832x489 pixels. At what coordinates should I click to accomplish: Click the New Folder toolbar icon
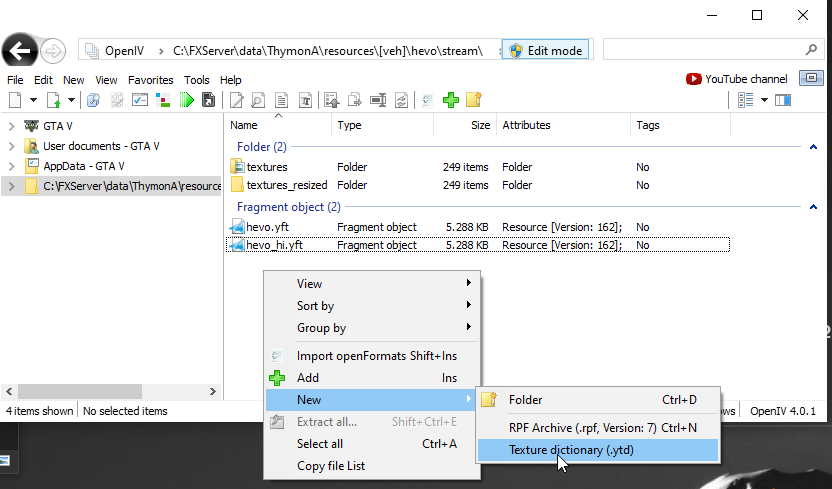pos(474,100)
